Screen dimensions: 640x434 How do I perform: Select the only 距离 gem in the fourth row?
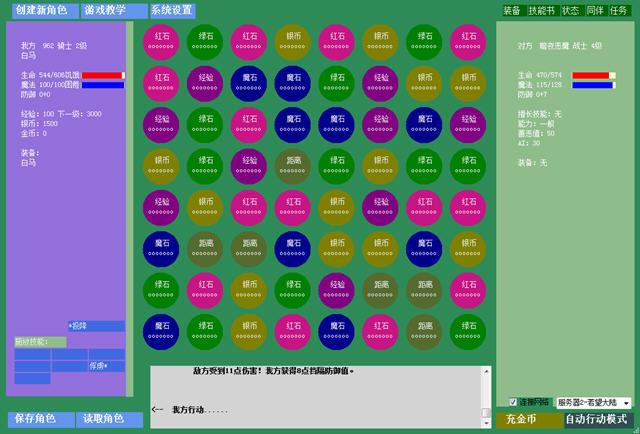pyautogui.click(x=292, y=162)
